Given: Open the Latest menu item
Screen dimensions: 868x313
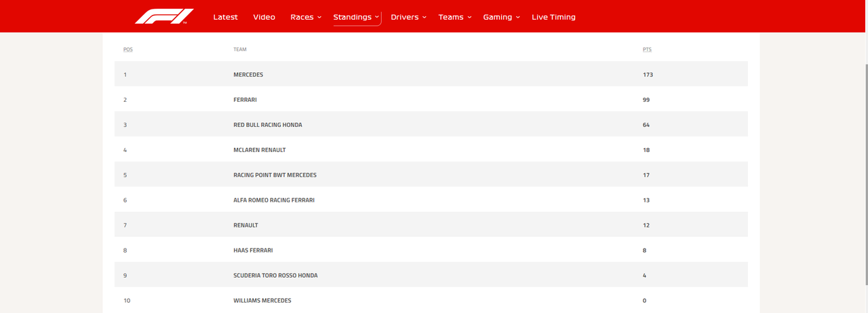Looking at the screenshot, I should click(225, 17).
